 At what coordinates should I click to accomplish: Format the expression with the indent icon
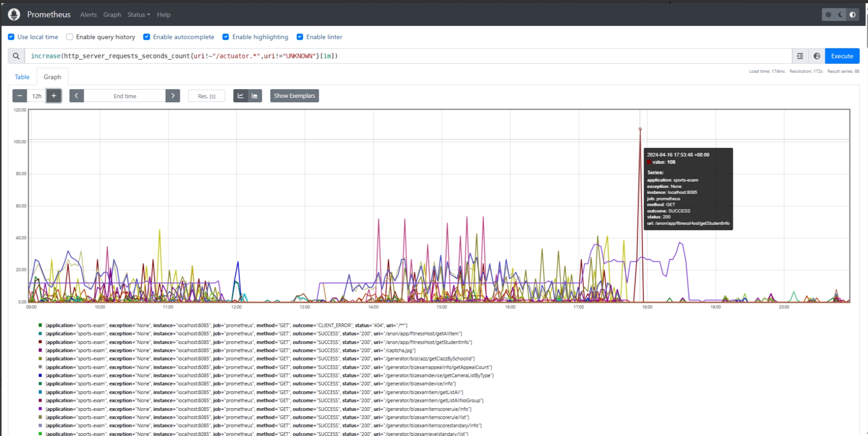[800, 56]
